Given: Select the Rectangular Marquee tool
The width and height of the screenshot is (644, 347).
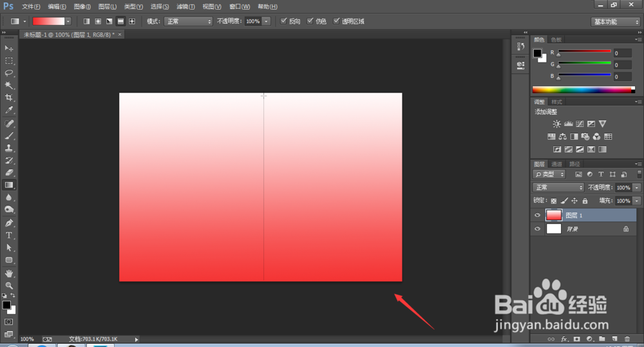Looking at the screenshot, I should [8, 61].
